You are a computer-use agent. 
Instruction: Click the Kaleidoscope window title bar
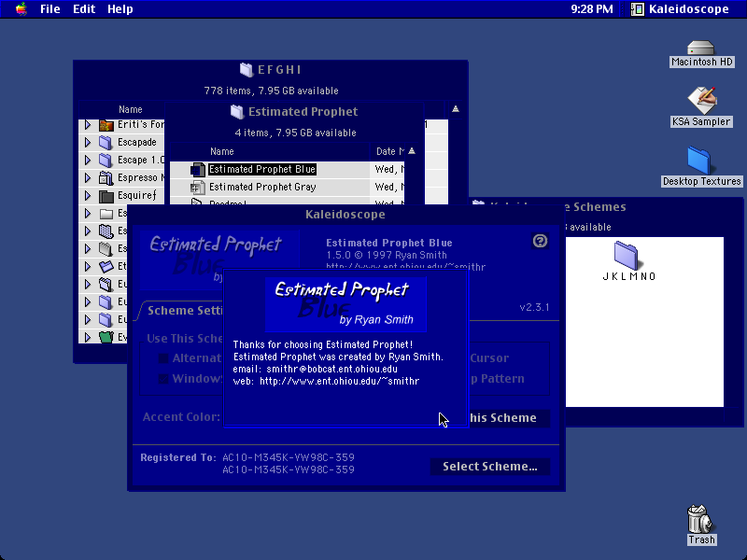coord(345,215)
